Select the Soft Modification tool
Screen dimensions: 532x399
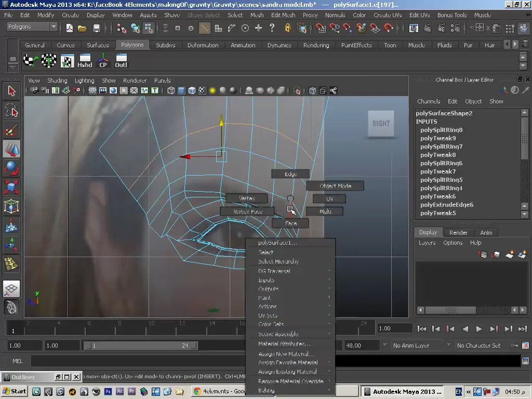(11, 225)
